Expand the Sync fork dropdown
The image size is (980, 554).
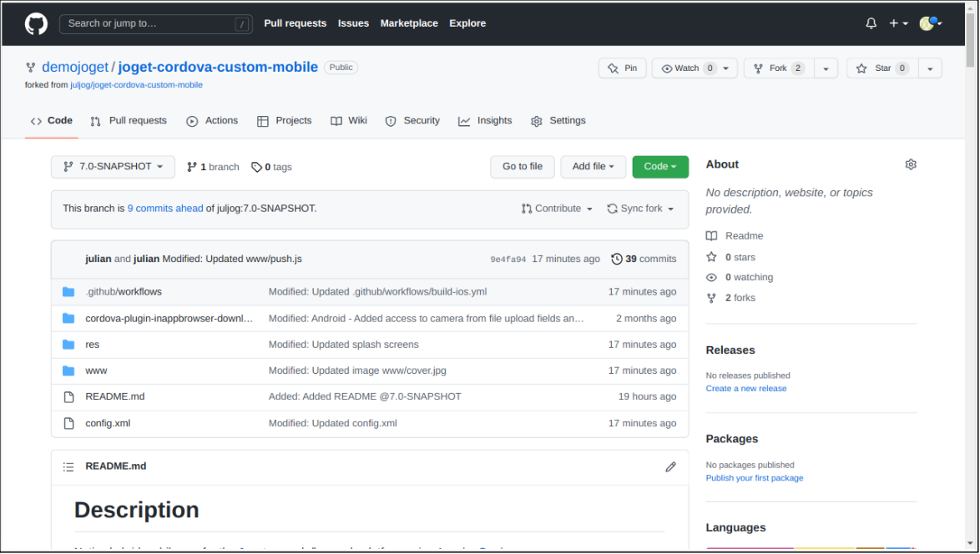(640, 209)
